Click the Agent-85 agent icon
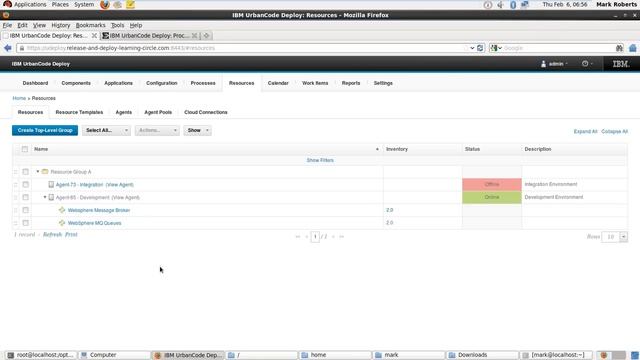 (51, 198)
